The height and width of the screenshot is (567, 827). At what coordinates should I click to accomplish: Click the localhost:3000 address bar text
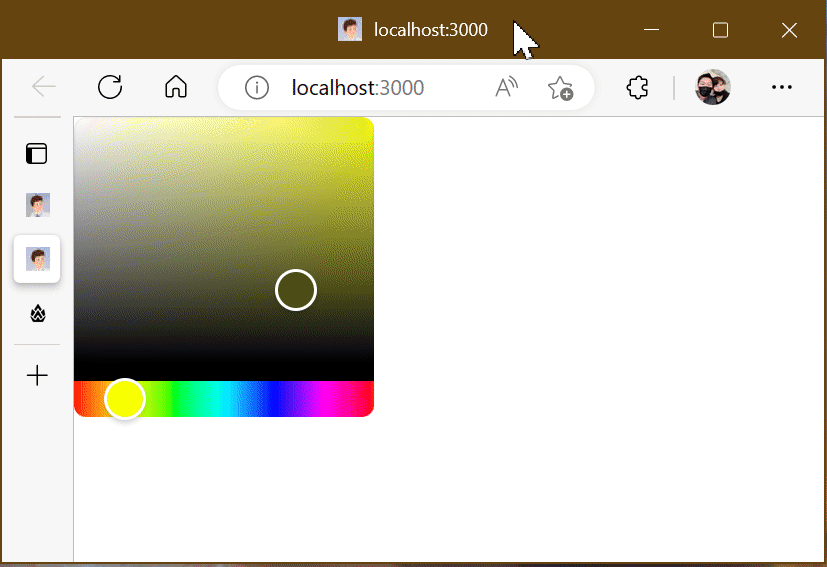click(358, 88)
